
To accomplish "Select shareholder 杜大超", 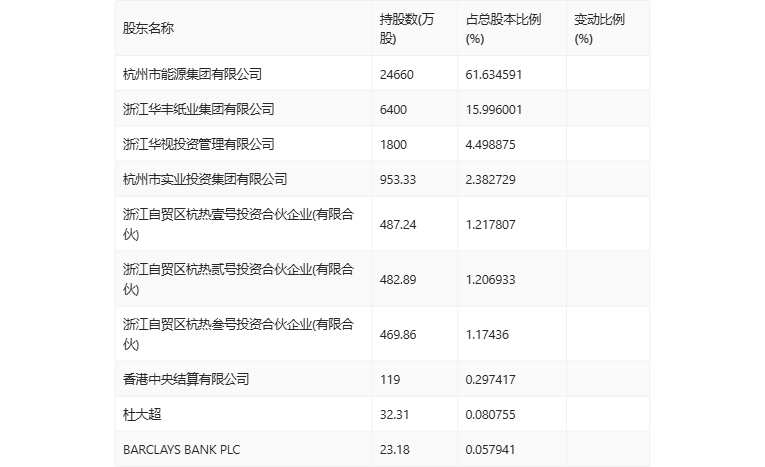I will coord(142,414).
